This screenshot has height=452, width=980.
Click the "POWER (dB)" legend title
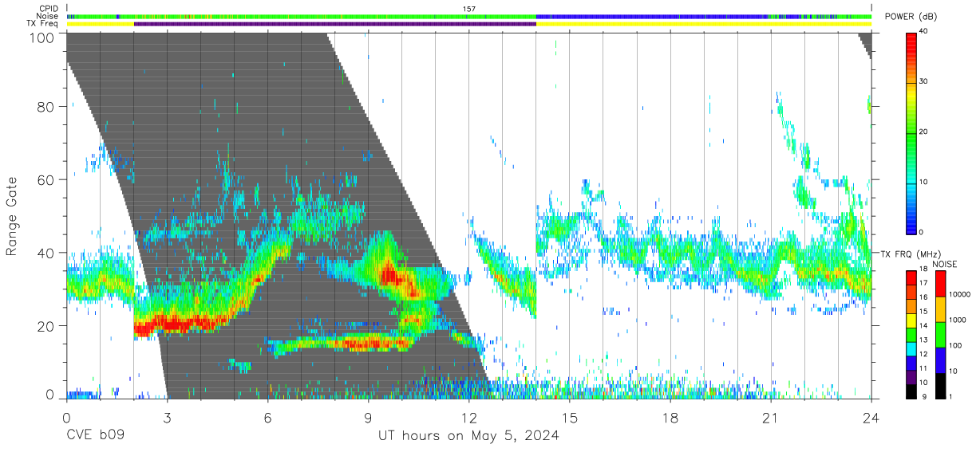[911, 17]
